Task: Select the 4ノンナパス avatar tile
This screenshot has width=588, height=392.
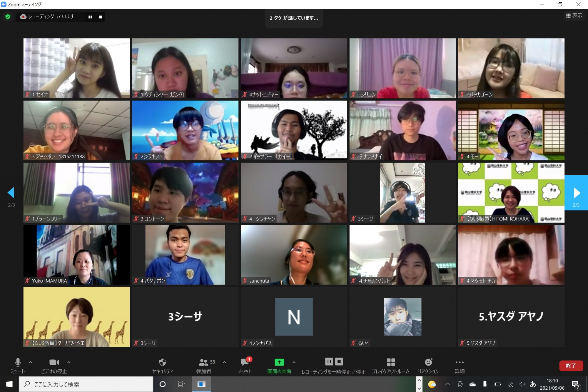Action: point(294,317)
